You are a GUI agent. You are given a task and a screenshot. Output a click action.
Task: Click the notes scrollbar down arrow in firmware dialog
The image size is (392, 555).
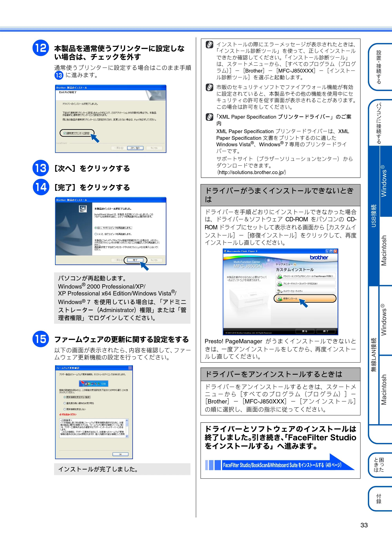click(x=127, y=436)
